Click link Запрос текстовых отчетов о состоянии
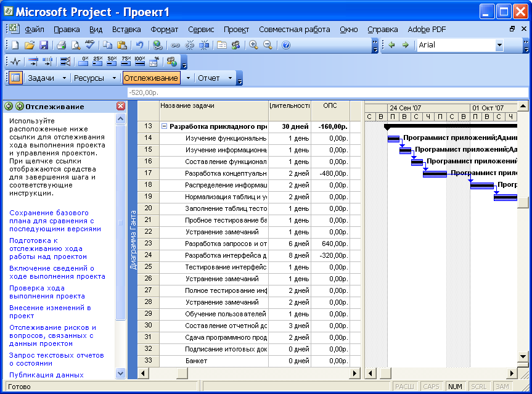This screenshot has width=532, height=394. pyautogui.click(x=56, y=359)
